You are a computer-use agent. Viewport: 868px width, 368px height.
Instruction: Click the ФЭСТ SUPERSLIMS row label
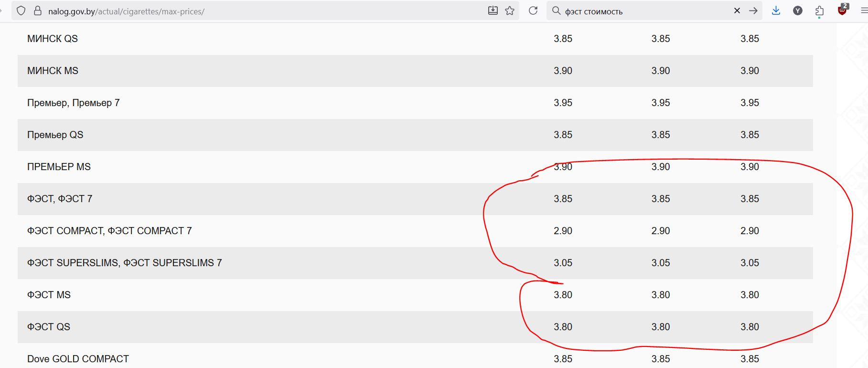pyautogui.click(x=124, y=263)
